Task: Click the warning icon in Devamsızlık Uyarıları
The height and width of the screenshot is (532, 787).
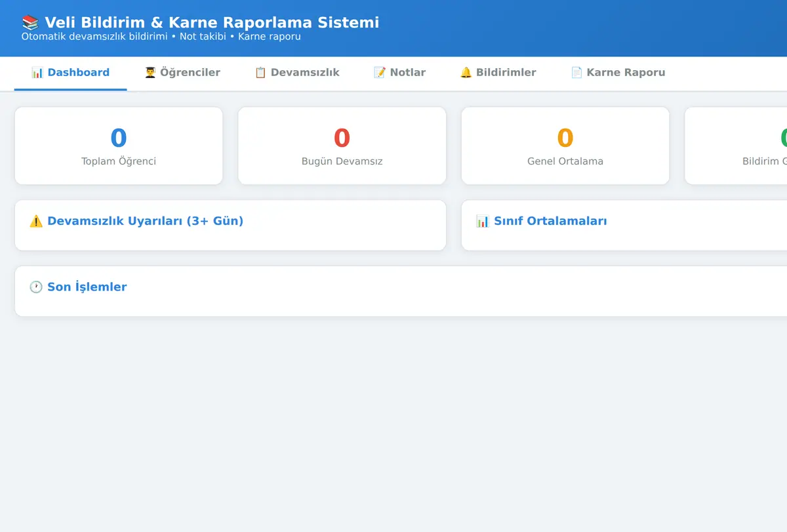Action: tap(36, 221)
